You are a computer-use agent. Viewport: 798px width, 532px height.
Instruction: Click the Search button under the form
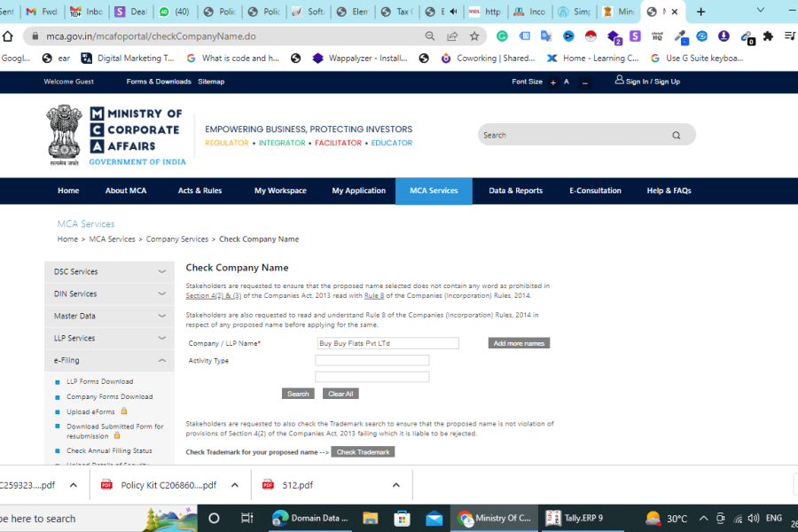(298, 394)
